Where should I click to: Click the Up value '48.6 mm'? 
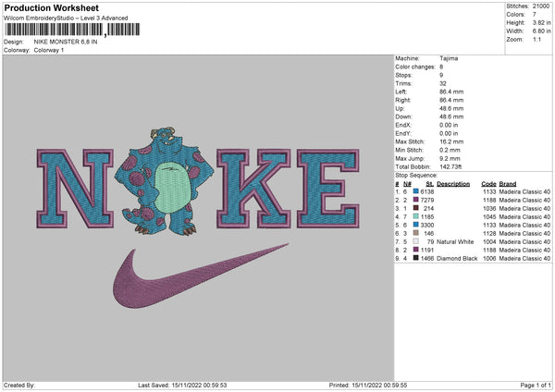tap(451, 108)
